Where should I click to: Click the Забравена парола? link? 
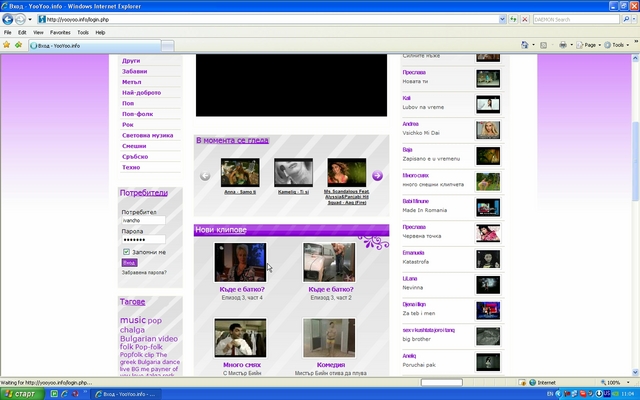coord(144,272)
